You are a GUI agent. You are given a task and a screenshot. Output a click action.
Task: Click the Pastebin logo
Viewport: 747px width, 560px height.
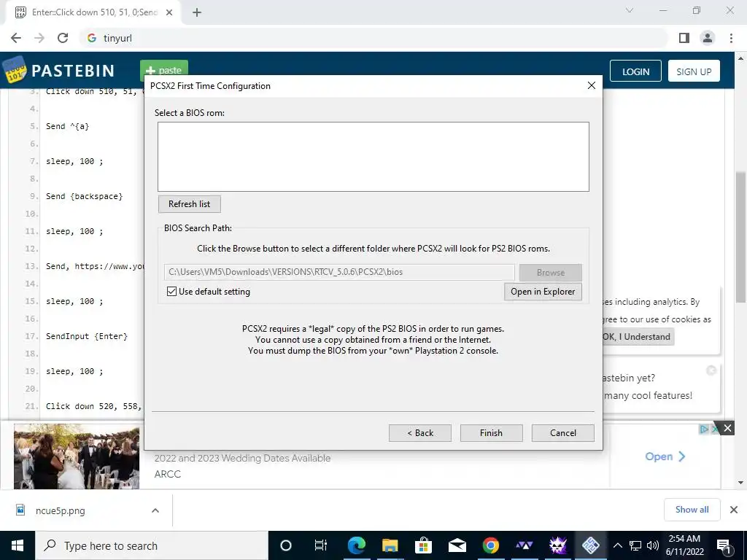[59, 71]
